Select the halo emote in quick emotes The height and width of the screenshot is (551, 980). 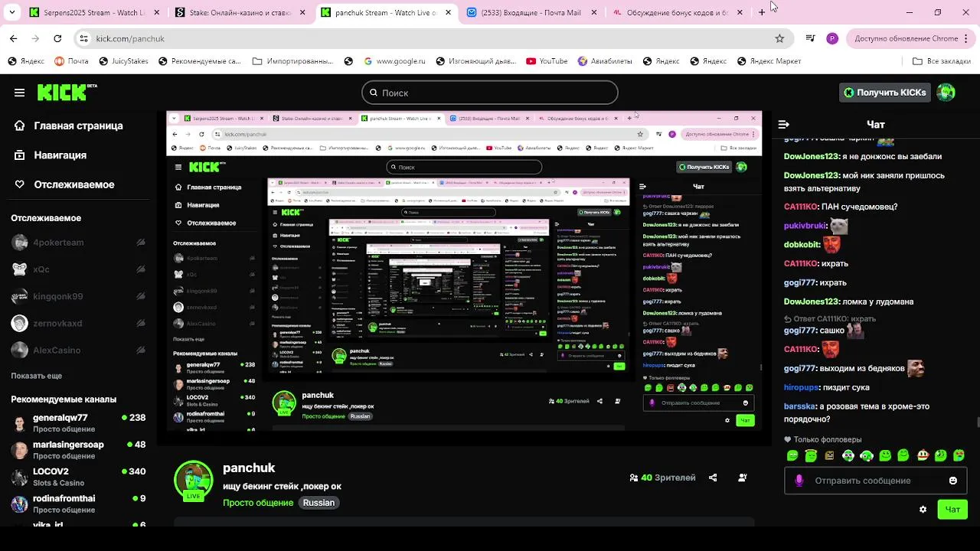tap(811, 455)
